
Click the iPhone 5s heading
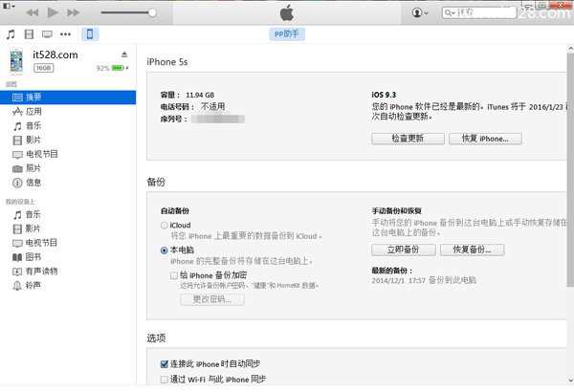pyautogui.click(x=167, y=62)
